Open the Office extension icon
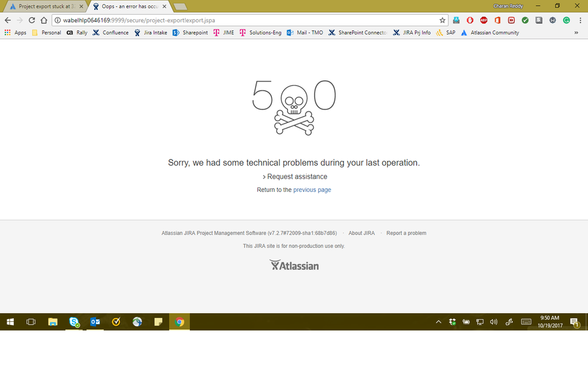Viewport: 588px width, 376px height. point(497,20)
